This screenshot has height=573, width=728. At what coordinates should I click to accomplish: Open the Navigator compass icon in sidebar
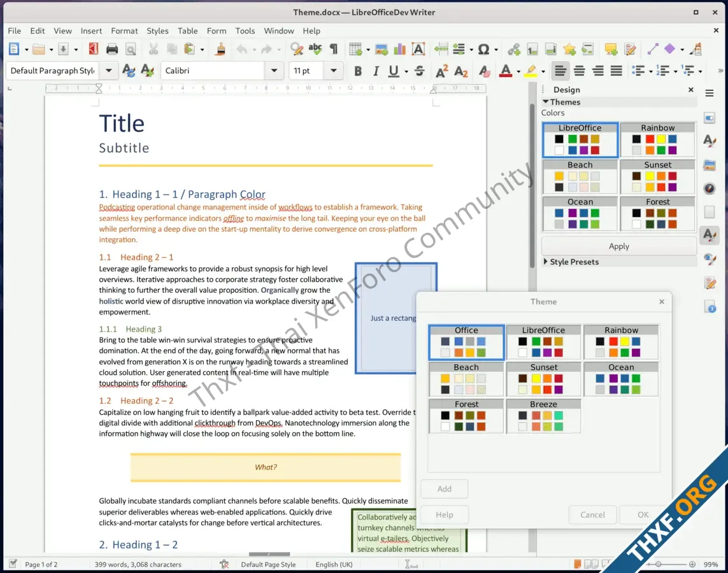point(709,188)
